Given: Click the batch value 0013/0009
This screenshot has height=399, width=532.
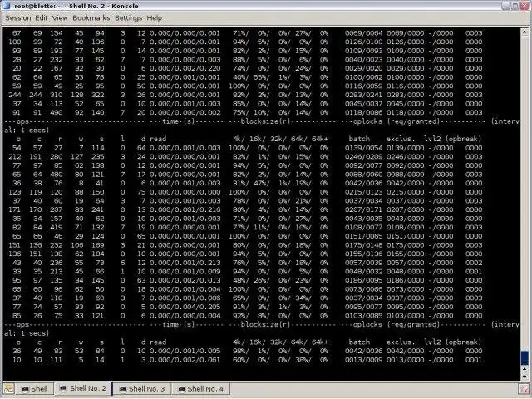Looking at the screenshot, I should point(363,360).
